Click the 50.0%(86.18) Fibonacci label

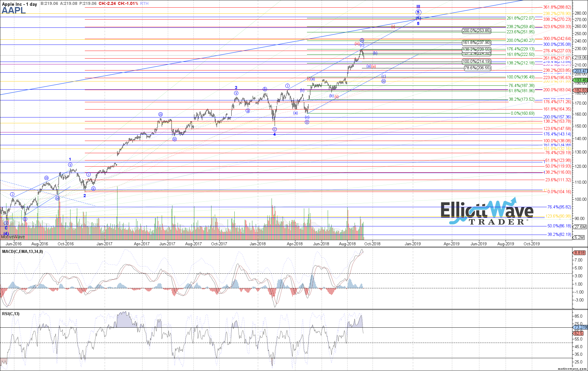click(x=559, y=226)
